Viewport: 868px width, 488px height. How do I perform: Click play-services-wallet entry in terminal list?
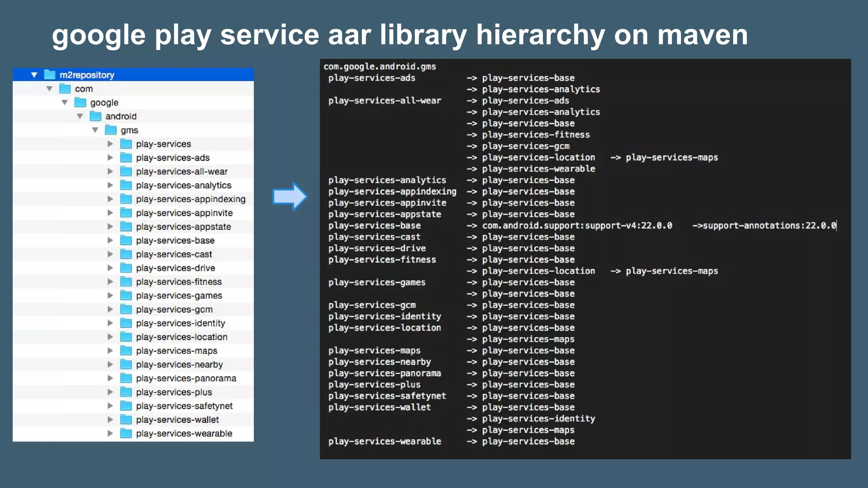click(379, 407)
